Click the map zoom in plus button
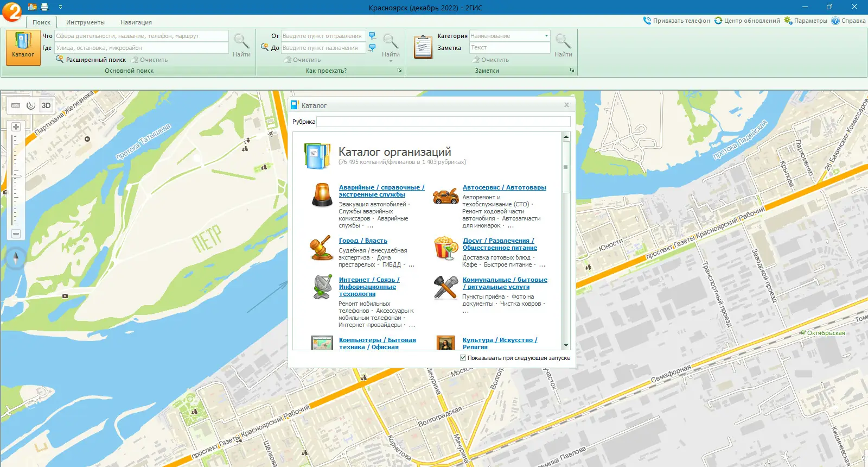868x467 pixels. pyautogui.click(x=16, y=127)
